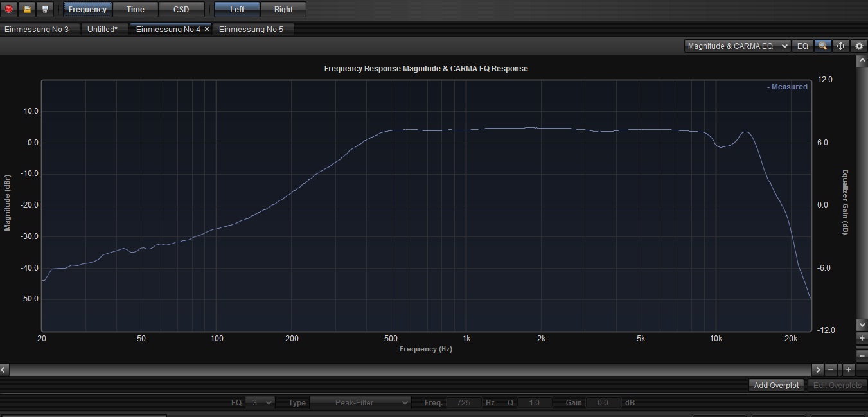Image resolution: width=868 pixels, height=417 pixels.
Task: Expand the EQ band number dropdown
Action: (x=260, y=403)
